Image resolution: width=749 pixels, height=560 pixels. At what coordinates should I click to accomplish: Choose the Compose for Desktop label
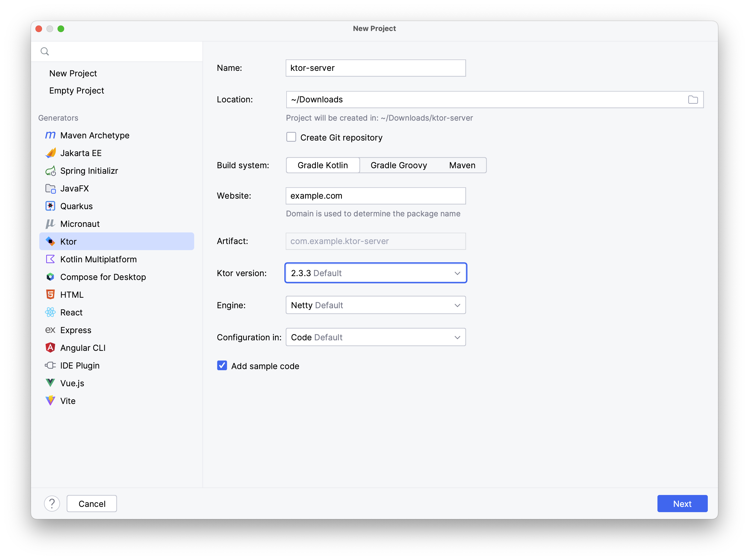pyautogui.click(x=103, y=277)
